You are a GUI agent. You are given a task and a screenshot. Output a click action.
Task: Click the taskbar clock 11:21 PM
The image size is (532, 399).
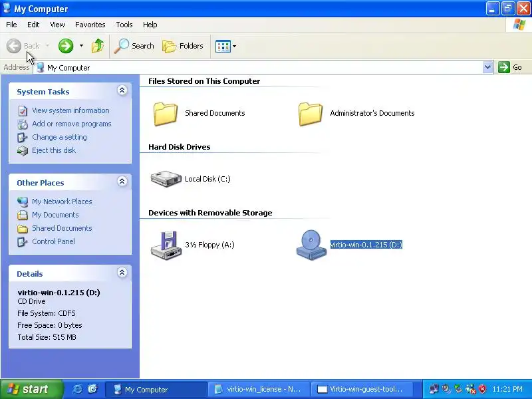click(507, 389)
